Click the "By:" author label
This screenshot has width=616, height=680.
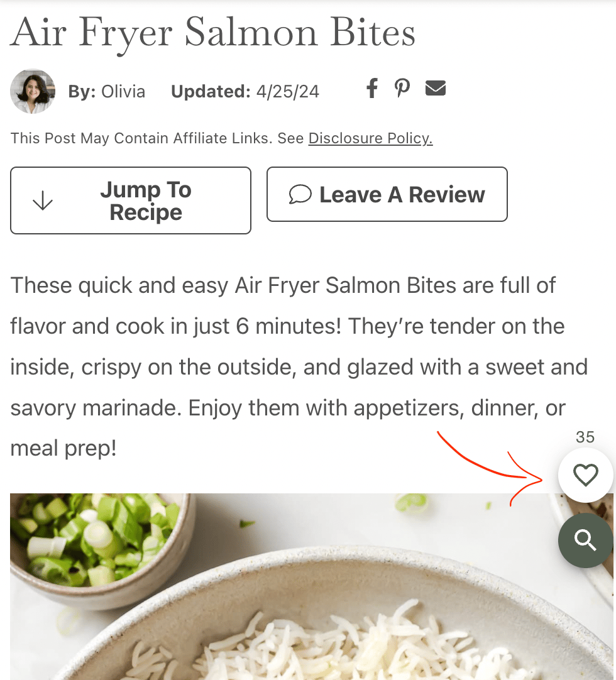(x=82, y=92)
